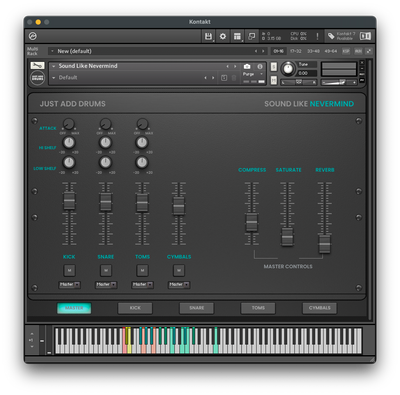The image size is (400, 395).
Task: Expand the New (default) multi menu arrow
Action: [x=52, y=51]
